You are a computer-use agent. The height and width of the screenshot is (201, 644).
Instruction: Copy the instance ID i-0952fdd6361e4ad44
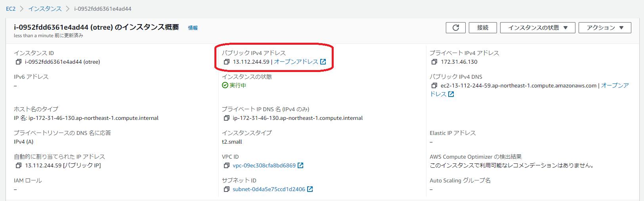pos(18,62)
